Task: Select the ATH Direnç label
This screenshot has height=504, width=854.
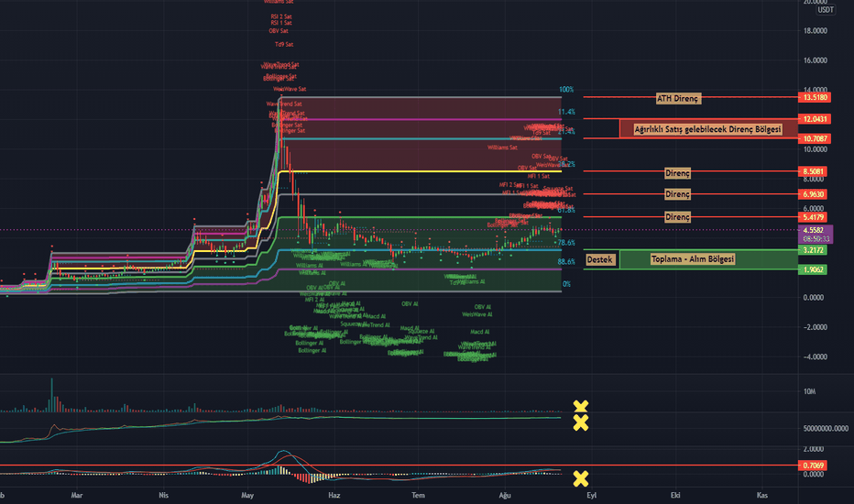Action: (x=678, y=99)
